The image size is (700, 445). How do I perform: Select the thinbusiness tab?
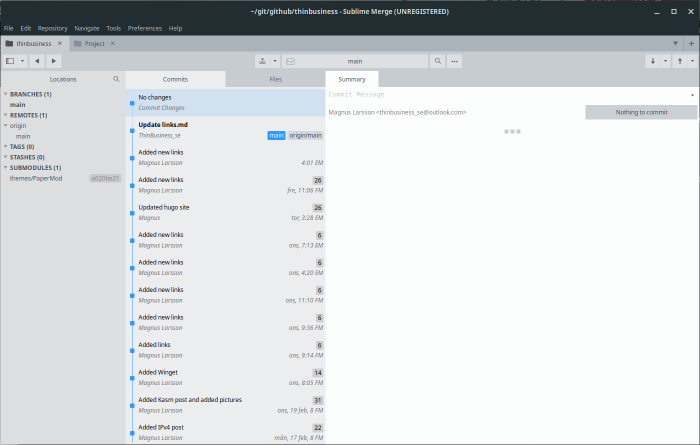click(x=34, y=43)
